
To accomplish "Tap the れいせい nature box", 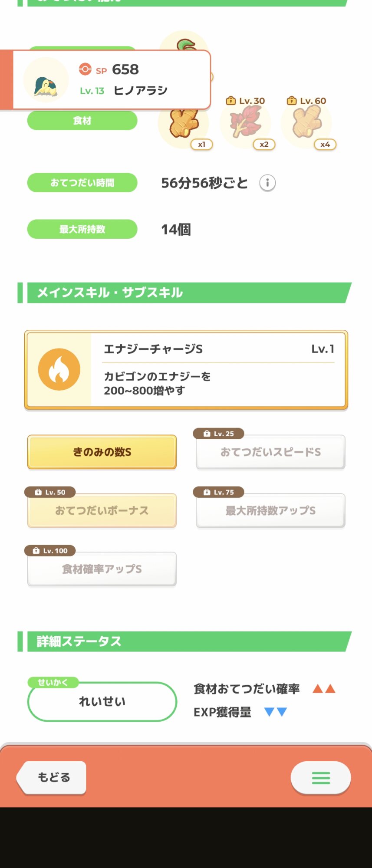I will tap(102, 701).
